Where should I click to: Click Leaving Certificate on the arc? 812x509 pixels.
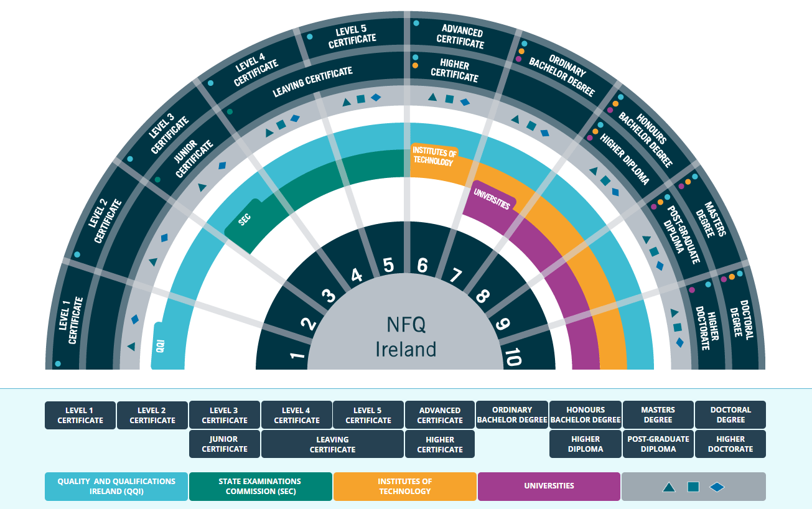click(x=313, y=82)
